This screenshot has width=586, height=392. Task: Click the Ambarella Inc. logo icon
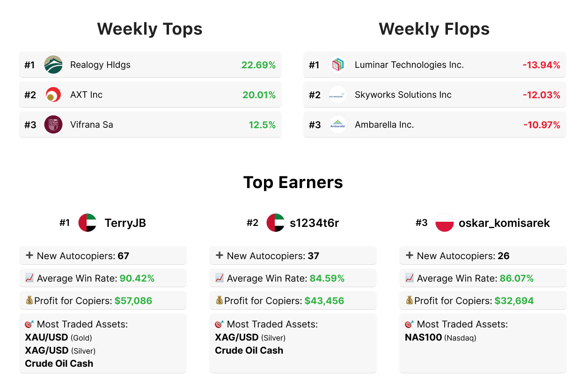[337, 125]
